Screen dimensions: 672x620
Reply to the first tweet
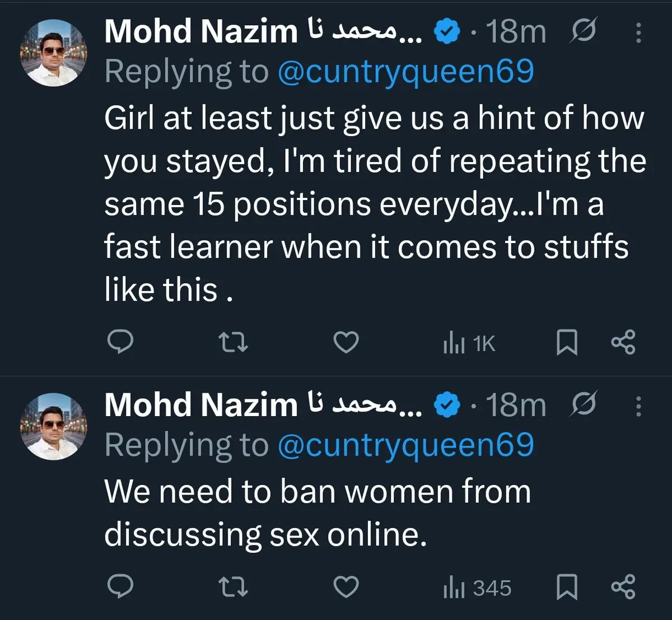pyautogui.click(x=120, y=342)
